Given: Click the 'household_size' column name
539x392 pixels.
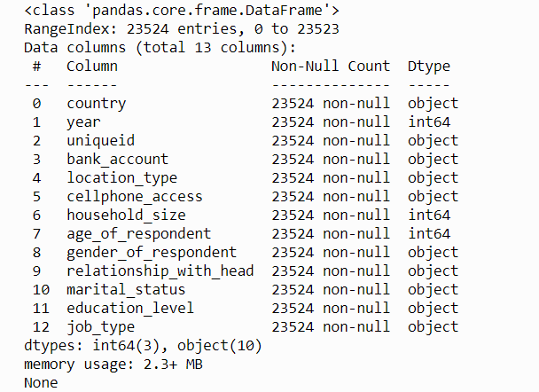Looking at the screenshot, I should coord(126,215).
